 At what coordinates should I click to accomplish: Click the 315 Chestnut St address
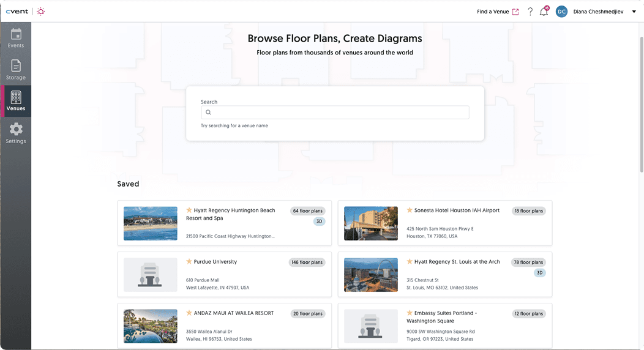(x=443, y=283)
